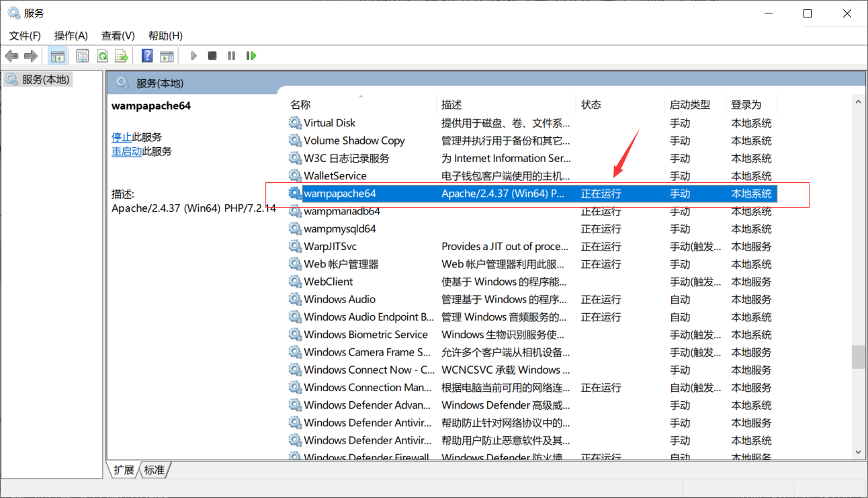Select 服务(本地) in the left tree
868x498 pixels.
(x=46, y=79)
